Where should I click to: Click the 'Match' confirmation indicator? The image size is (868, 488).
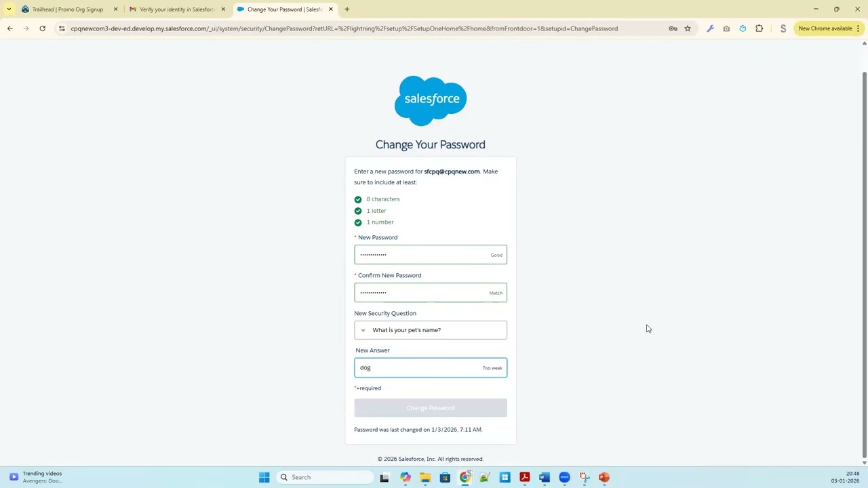coord(496,293)
